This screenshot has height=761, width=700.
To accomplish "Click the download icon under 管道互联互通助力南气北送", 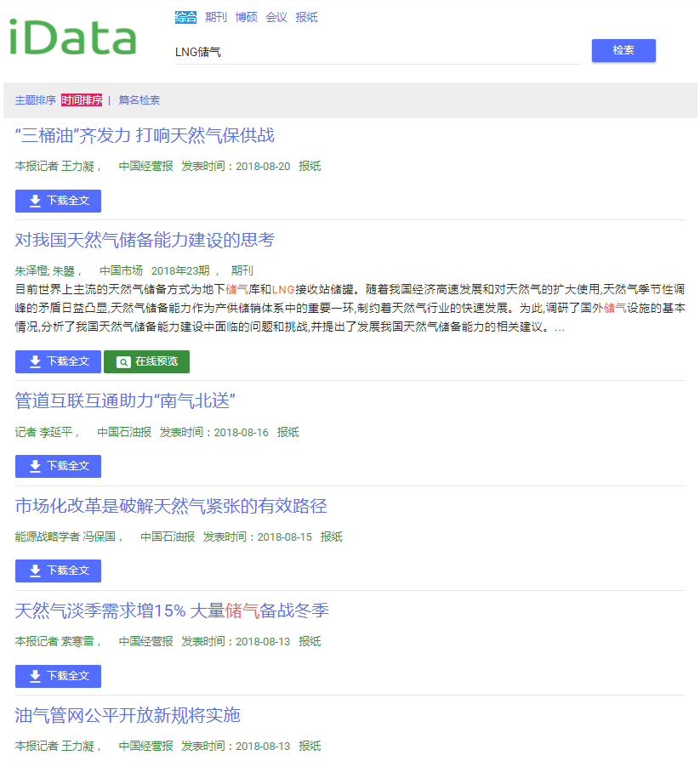I will coord(34,466).
